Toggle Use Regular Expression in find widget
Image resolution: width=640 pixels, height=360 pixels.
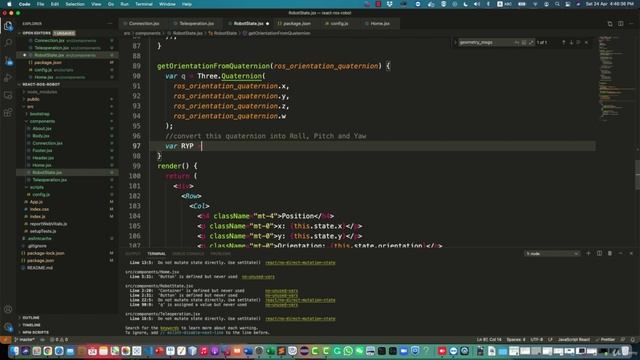(531, 42)
